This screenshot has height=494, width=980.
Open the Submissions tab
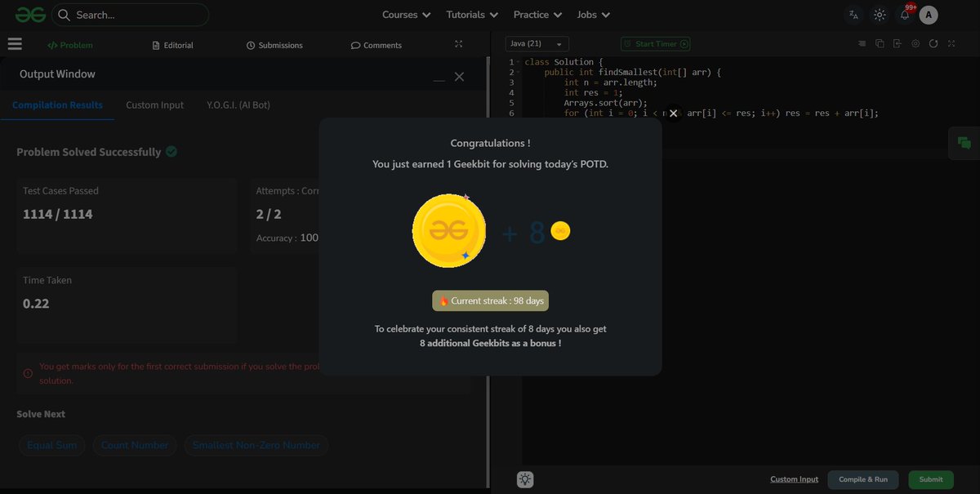[274, 45]
